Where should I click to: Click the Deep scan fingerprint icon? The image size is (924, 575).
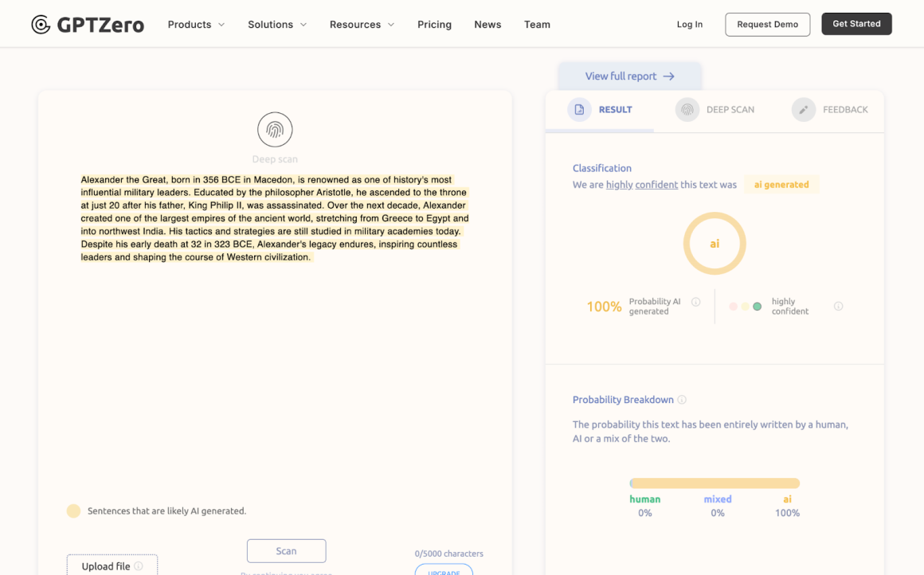point(274,130)
